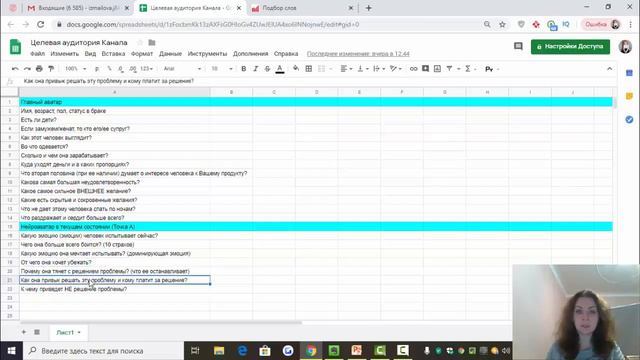Image resolution: width=640 pixels, height=360 pixels.
Task: Open Calendar in the side panel
Action: tap(629, 73)
